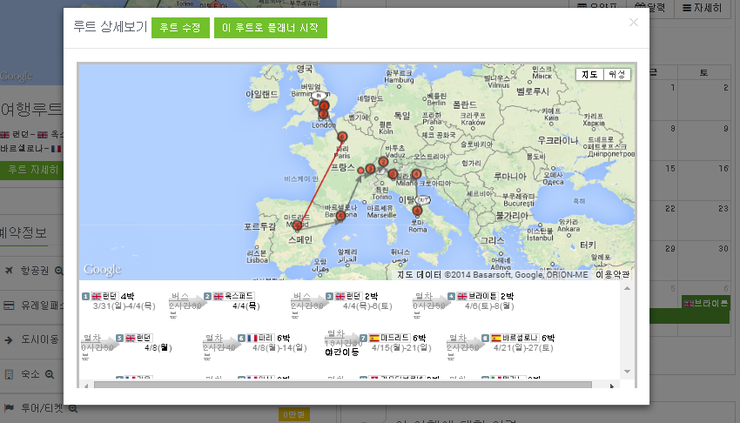Select map marker 2 near Vaduz
Image resolution: width=740 pixels, height=423 pixels.
[383, 162]
